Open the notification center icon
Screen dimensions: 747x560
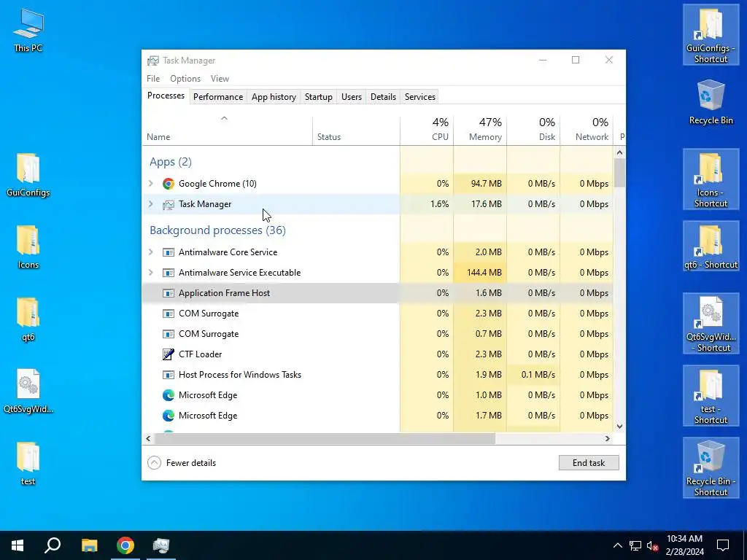click(x=723, y=545)
